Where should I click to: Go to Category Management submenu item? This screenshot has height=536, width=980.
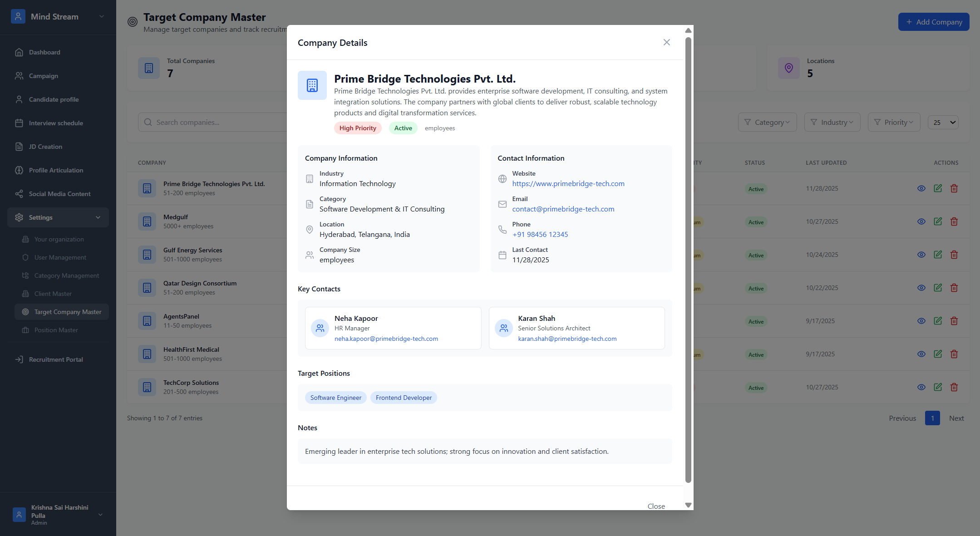click(66, 275)
